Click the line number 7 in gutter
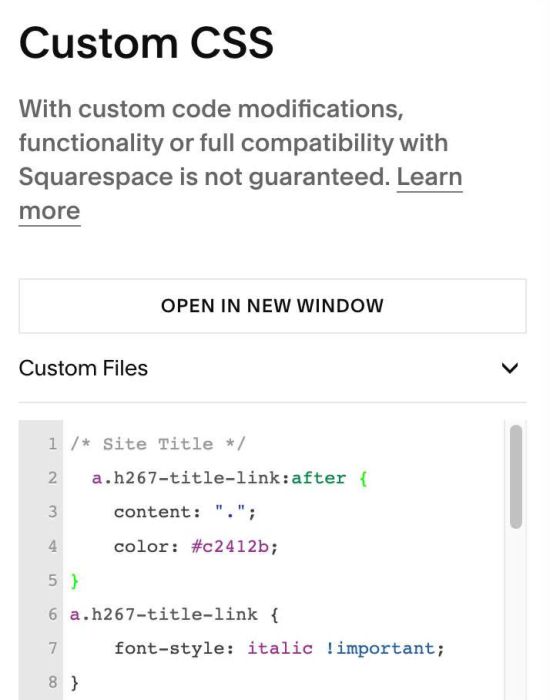Image resolution: width=550 pixels, height=700 pixels. click(53, 649)
